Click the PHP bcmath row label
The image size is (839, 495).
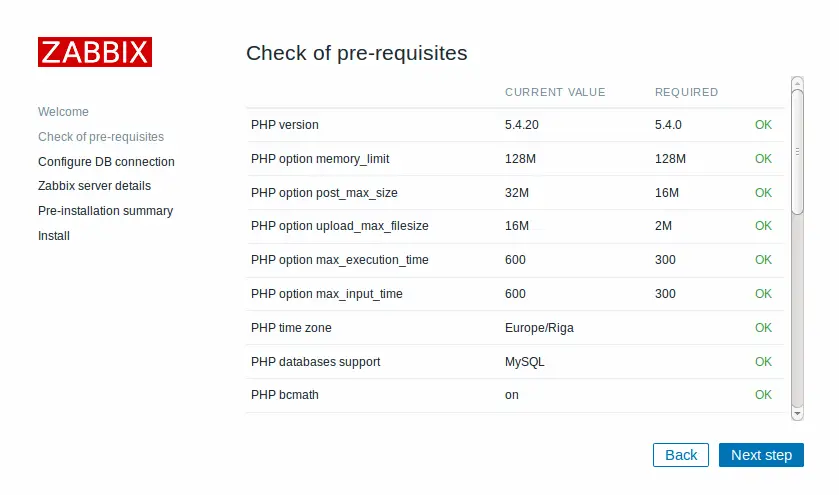point(285,395)
